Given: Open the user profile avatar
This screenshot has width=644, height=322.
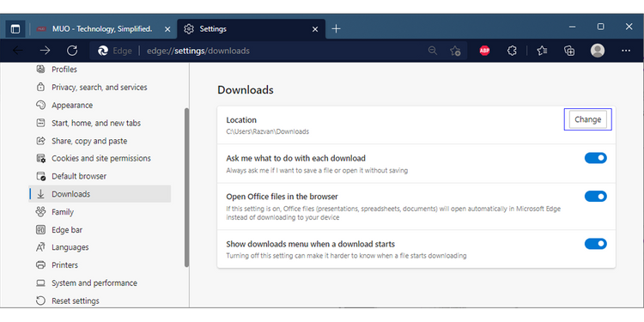Looking at the screenshot, I should tap(598, 51).
